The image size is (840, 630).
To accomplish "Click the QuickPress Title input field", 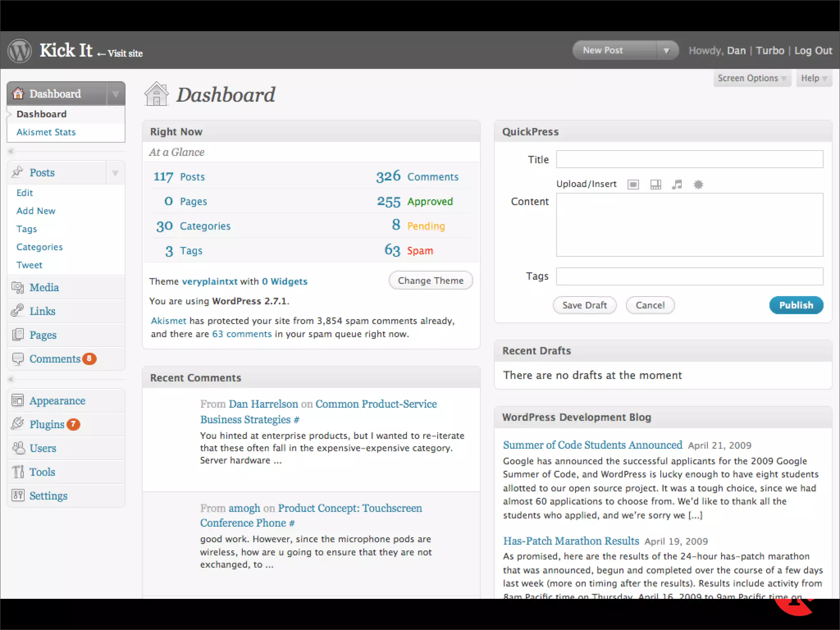I will [689, 159].
